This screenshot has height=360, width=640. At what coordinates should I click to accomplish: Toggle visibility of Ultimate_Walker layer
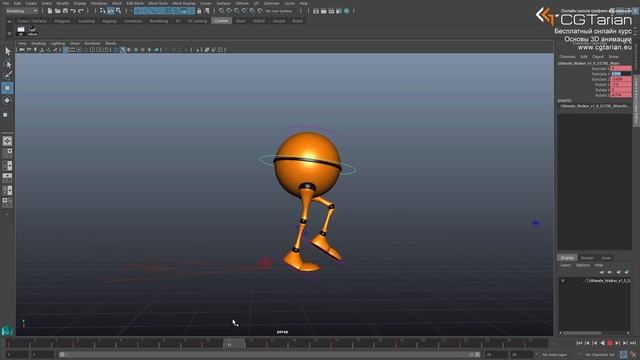click(x=563, y=281)
